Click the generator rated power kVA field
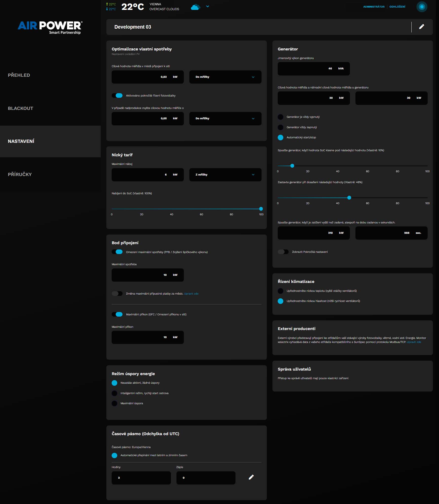439x504 pixels. click(x=313, y=69)
